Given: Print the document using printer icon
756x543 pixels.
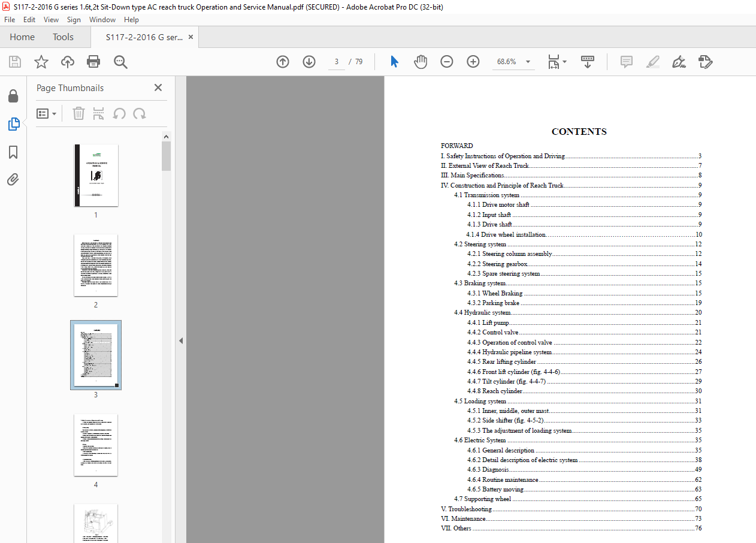Looking at the screenshot, I should pos(93,62).
